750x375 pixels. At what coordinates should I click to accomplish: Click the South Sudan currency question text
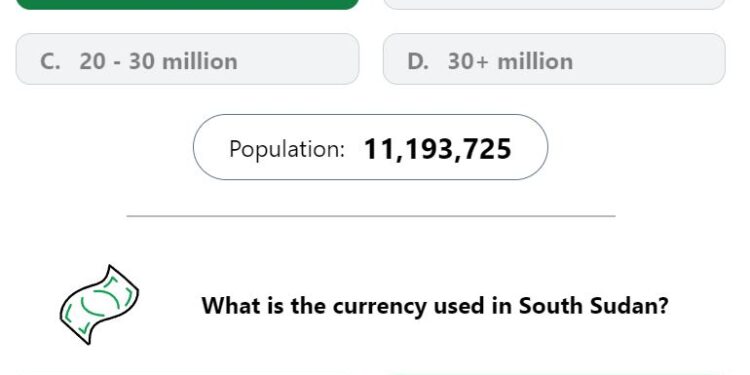(x=435, y=306)
